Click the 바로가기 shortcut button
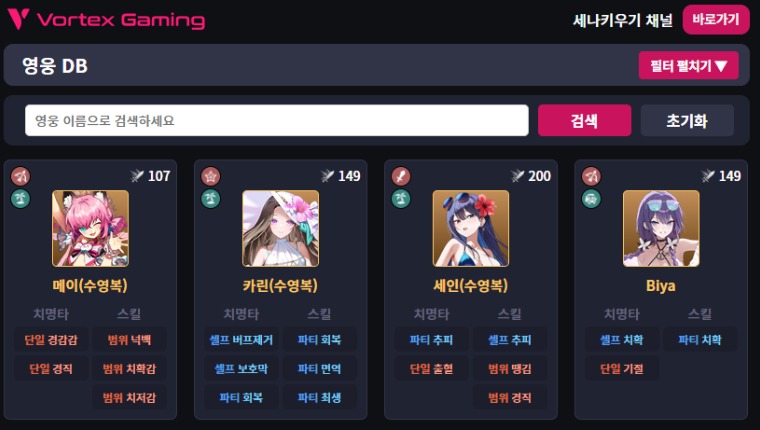 [716, 19]
